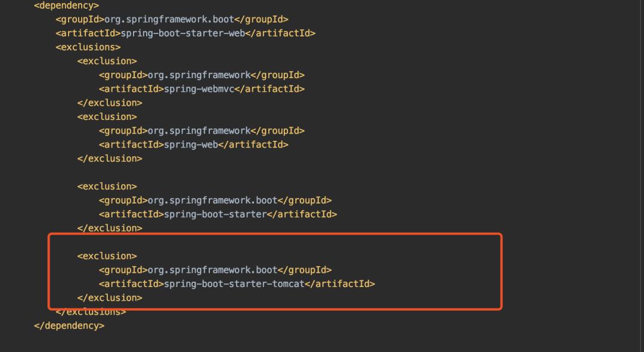Click the <exclusion> tag opening the spring-webmvc block
The image size is (644, 352).
[107, 61]
